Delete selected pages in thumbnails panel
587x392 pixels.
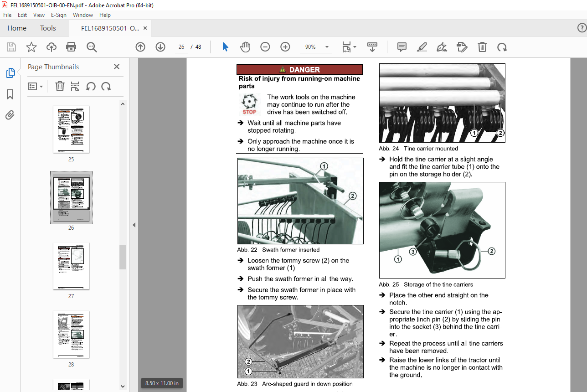(60, 86)
